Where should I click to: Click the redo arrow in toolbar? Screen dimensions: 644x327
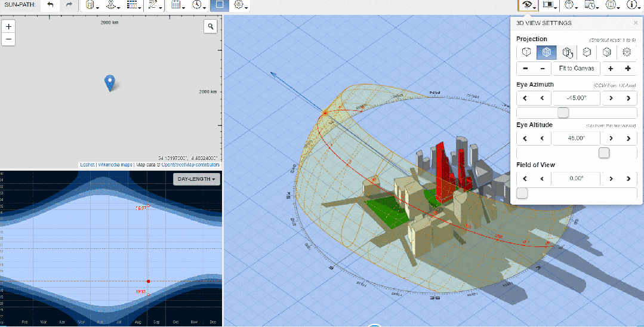pos(69,5)
